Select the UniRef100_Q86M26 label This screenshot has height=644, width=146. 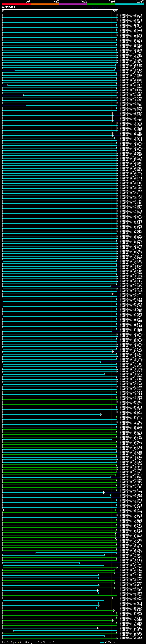(131, 284)
